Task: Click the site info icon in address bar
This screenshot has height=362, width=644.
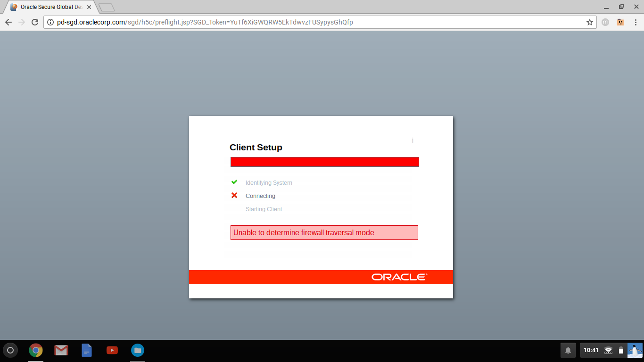Action: tap(51, 22)
